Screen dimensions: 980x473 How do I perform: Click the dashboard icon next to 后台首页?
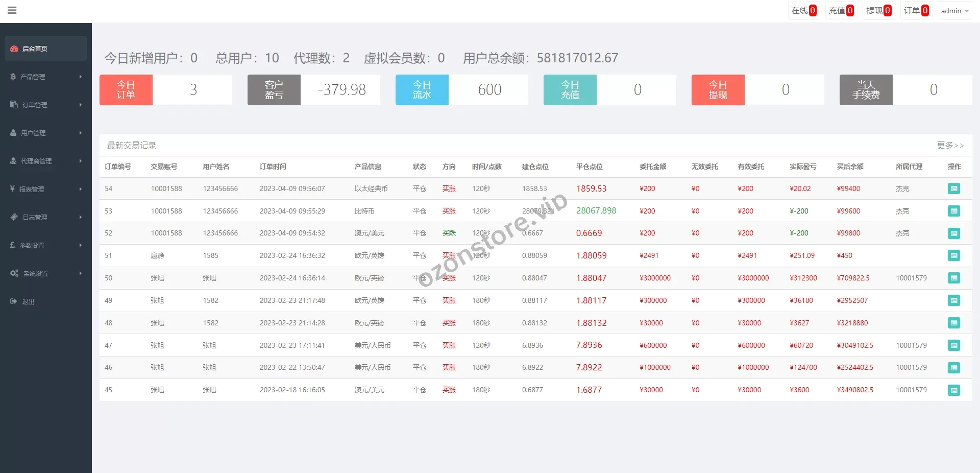[14, 49]
